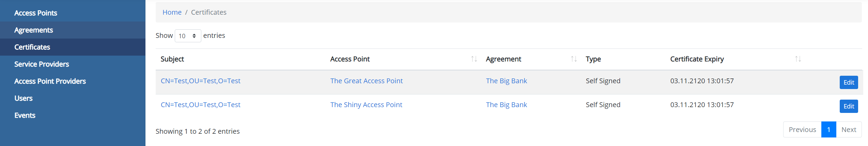Go to the Next page
The width and height of the screenshot is (868, 146).
(848, 130)
